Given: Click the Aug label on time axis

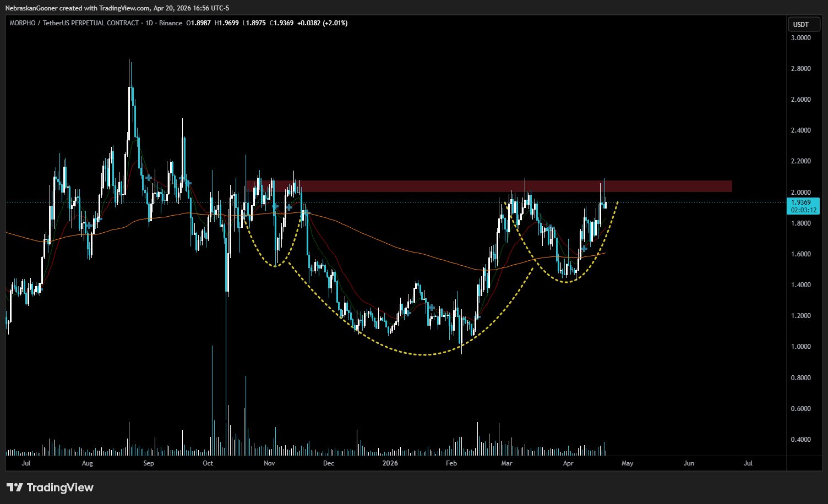Looking at the screenshot, I should pos(87,463).
